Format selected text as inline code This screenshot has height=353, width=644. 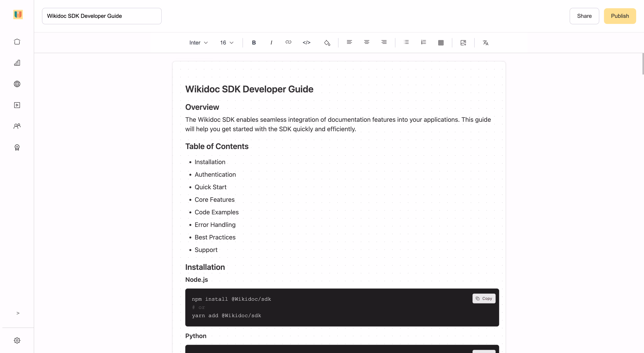coord(306,43)
